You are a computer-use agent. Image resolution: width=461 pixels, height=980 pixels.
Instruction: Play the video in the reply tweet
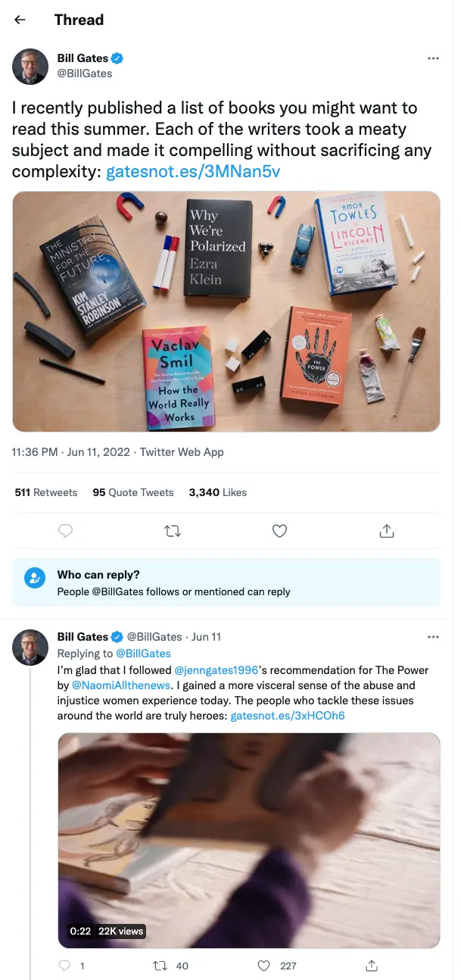coord(249,841)
